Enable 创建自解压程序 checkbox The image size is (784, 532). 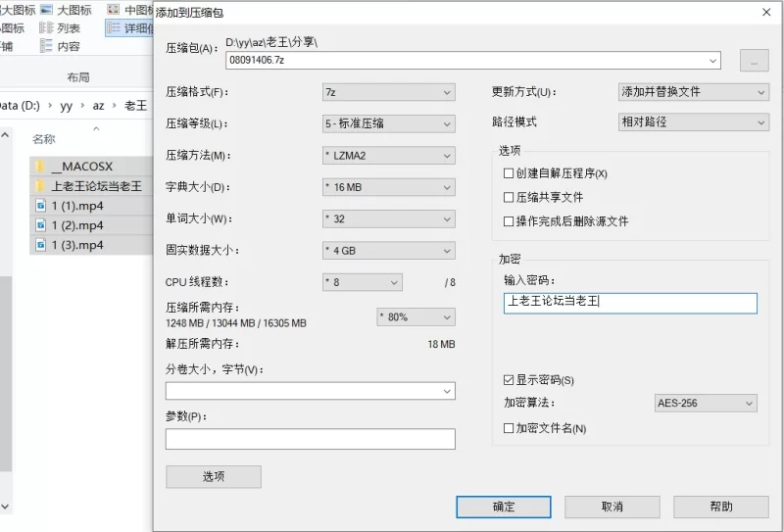click(x=509, y=173)
